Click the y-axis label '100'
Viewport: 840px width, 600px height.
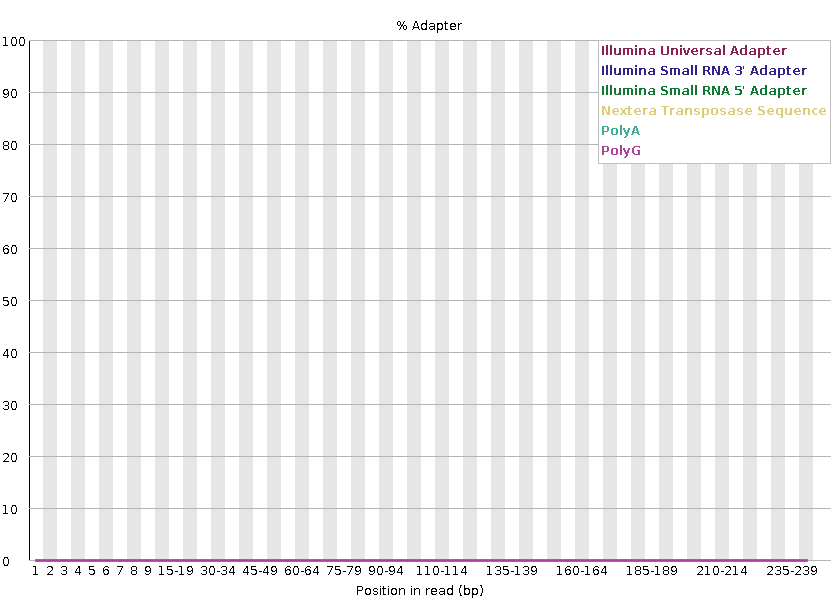pos(13,42)
